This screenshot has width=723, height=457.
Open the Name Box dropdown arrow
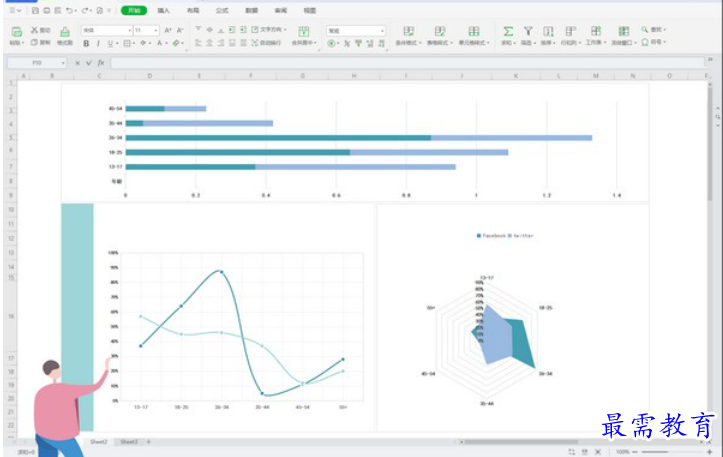point(63,63)
